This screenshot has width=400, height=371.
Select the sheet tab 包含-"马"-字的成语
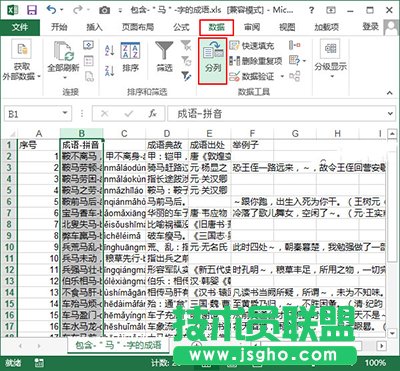[x=118, y=345]
